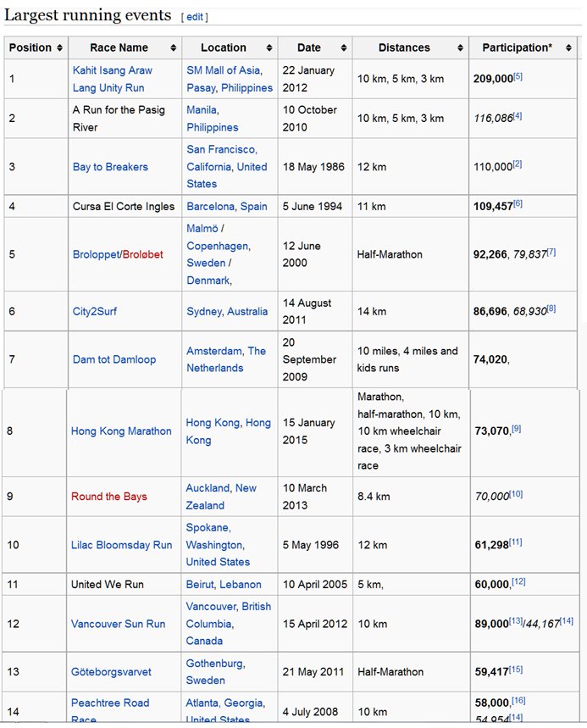Open Bay to Breakers article
Screen dimensions: 587x728
(110, 167)
